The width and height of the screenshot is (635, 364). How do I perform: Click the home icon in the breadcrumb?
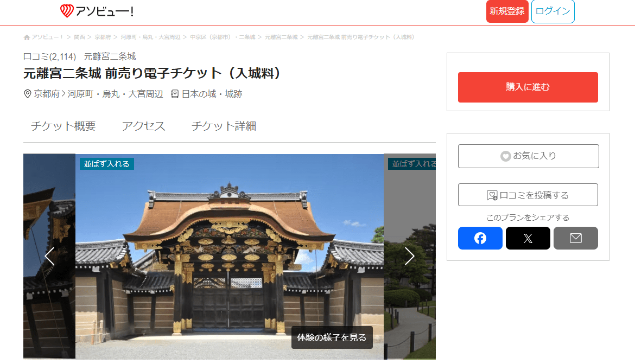click(27, 36)
